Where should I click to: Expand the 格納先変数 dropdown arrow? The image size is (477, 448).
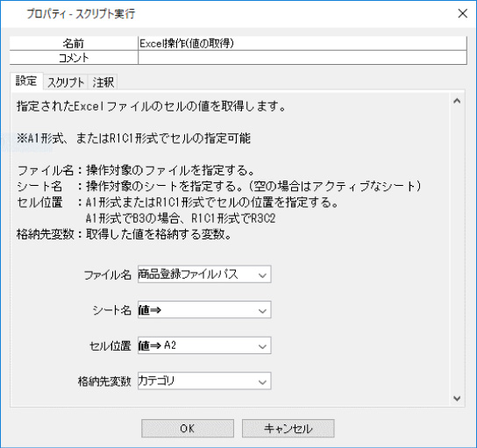(x=262, y=381)
